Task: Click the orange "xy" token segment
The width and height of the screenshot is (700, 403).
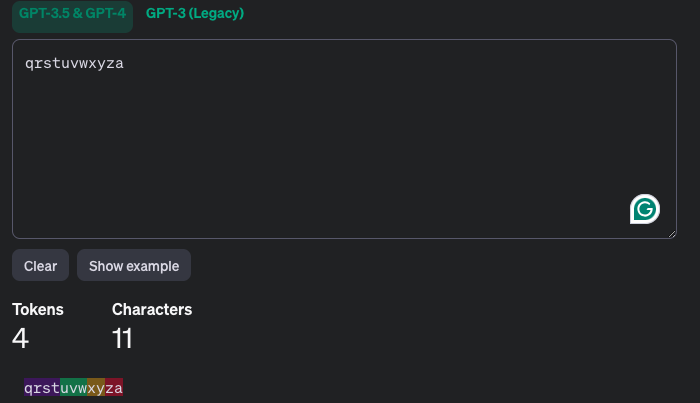Action: (96, 388)
